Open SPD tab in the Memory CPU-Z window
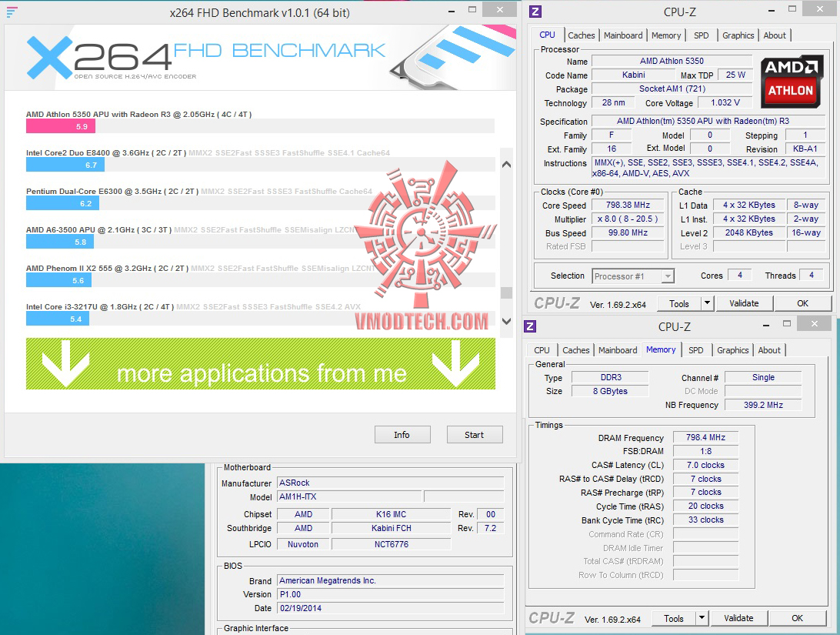The width and height of the screenshot is (840, 635). pyautogui.click(x=695, y=350)
